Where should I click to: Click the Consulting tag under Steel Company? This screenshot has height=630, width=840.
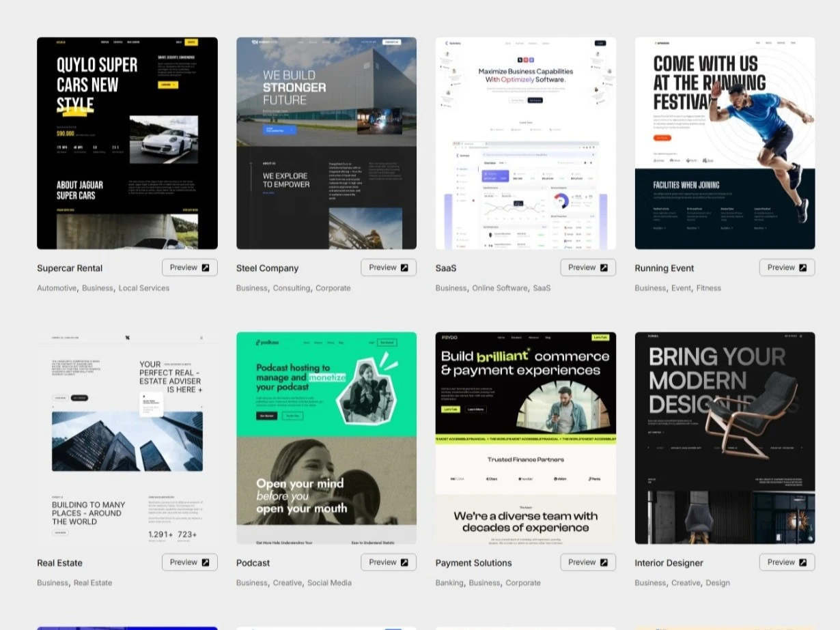292,288
